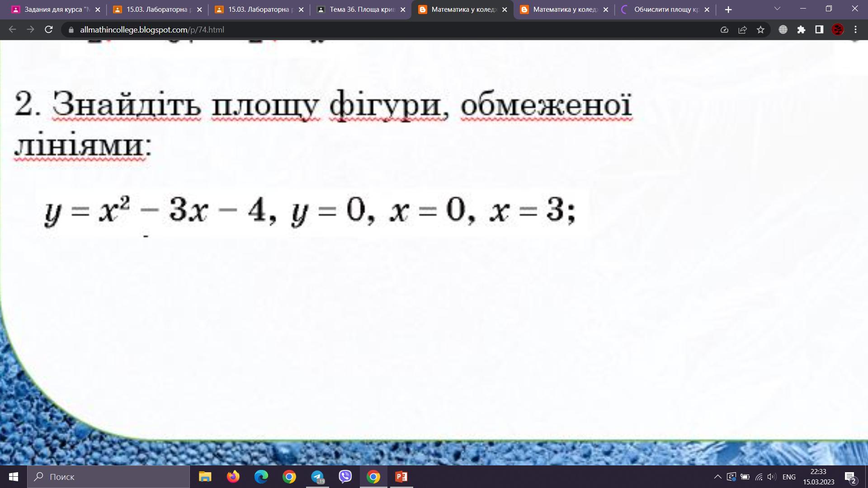Screen dimensions: 868x488
Task: Bookmark this page with star icon
Action: 760,30
